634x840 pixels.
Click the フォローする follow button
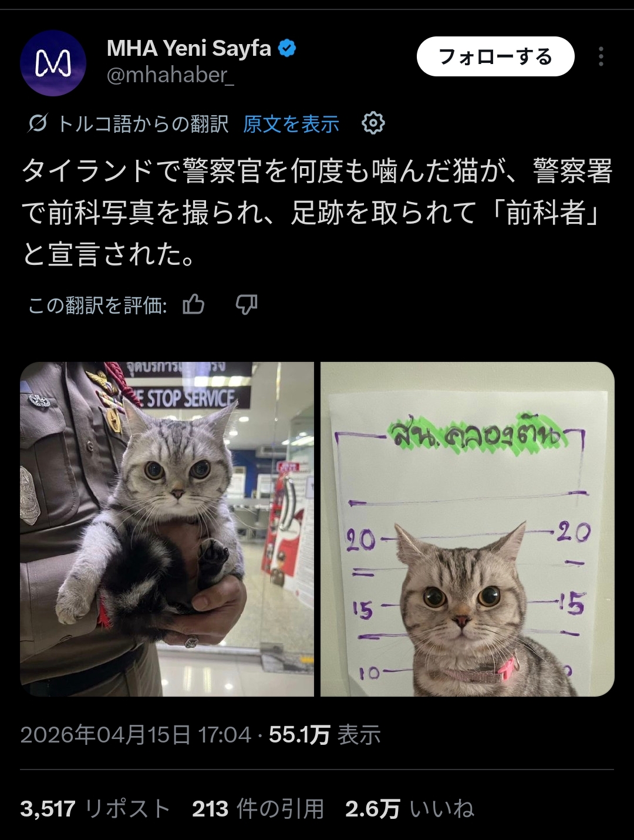[x=495, y=56]
